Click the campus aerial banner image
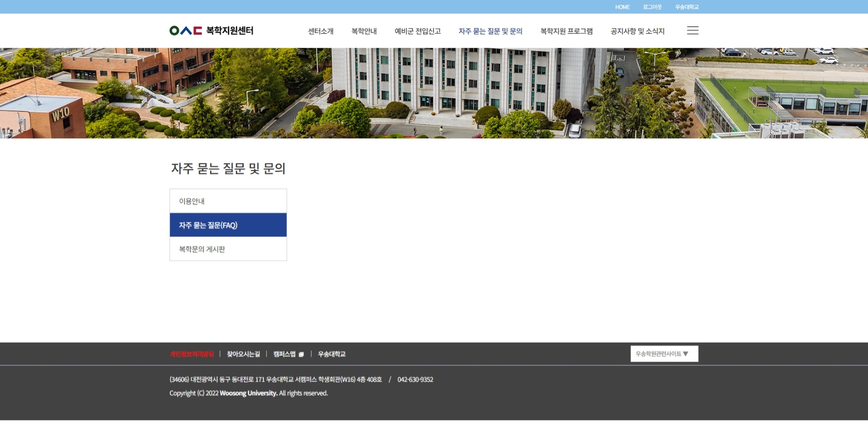 [x=434, y=93]
